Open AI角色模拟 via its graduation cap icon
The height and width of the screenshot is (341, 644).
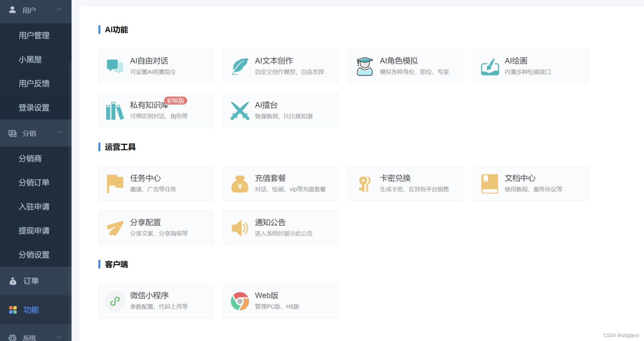(364, 66)
